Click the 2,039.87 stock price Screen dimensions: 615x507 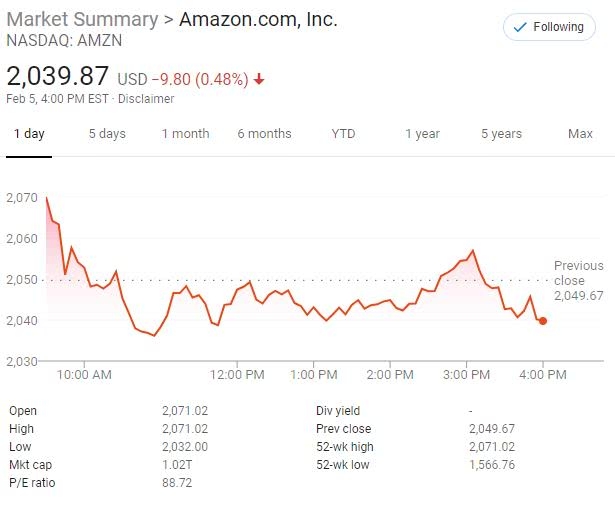click(x=59, y=76)
